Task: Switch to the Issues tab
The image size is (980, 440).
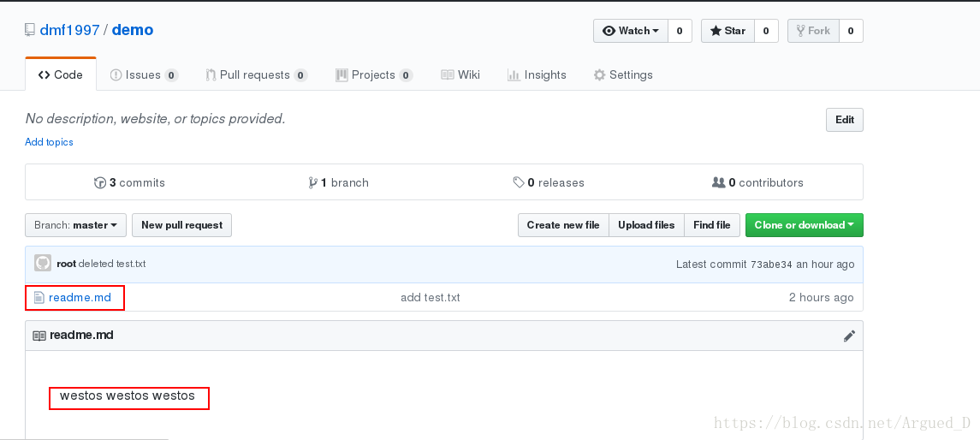Action: tap(144, 75)
